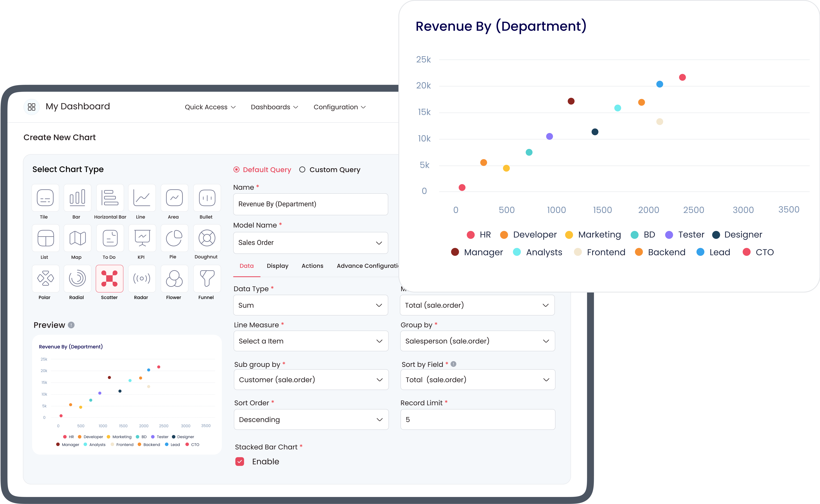The image size is (820, 504).
Task: Open the Sort Order Descending dropdown
Action: (x=311, y=419)
